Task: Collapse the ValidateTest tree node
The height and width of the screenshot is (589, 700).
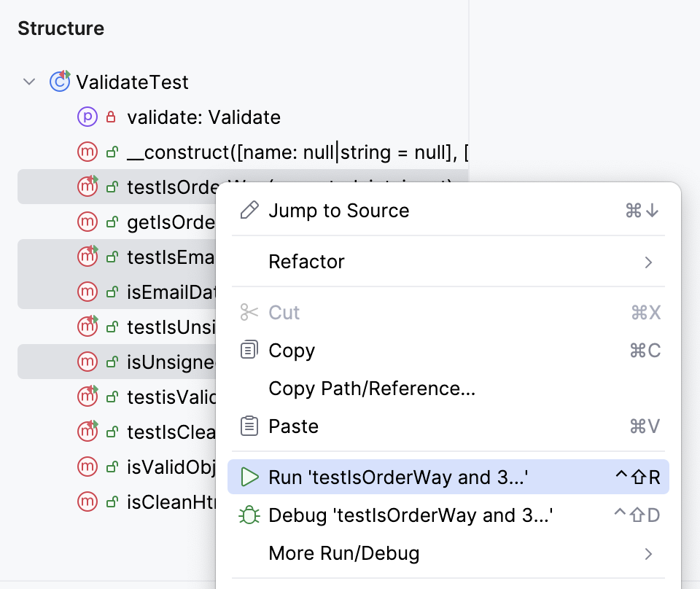Action: coord(29,82)
